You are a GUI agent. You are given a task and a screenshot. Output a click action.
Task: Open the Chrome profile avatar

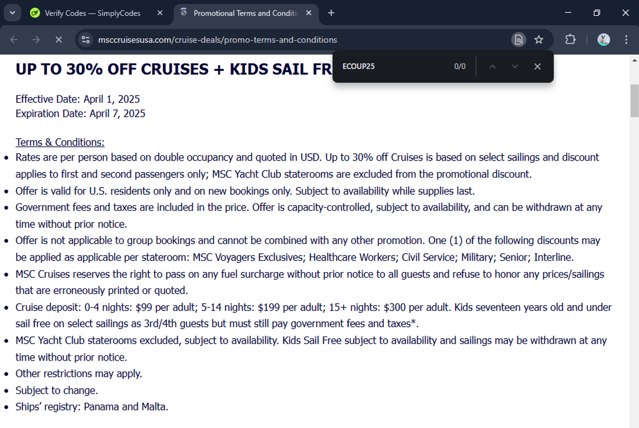[603, 40]
